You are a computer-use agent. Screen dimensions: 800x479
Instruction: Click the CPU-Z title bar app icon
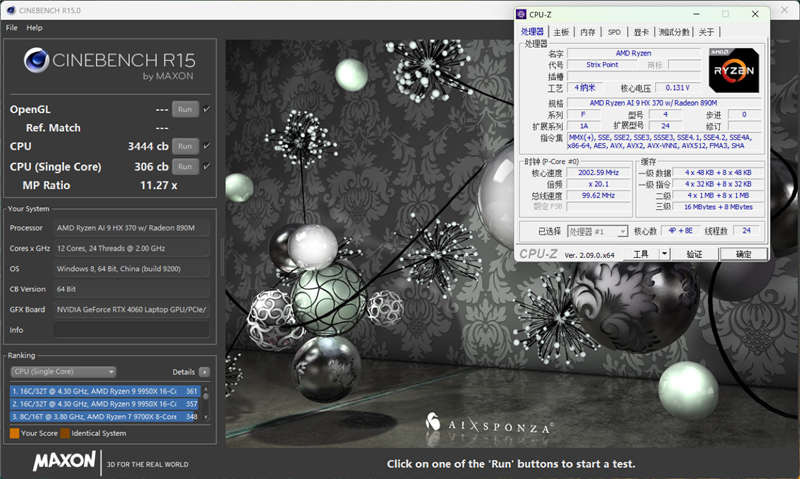(521, 14)
